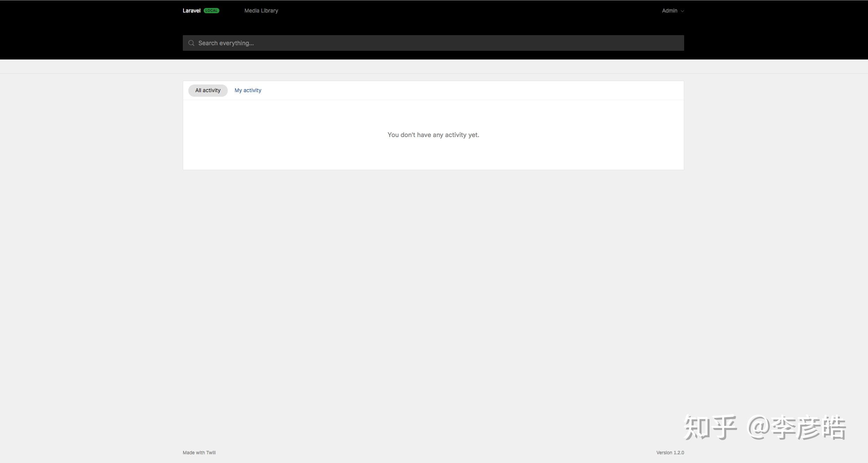Click the Zhihu watermark at bottom right
Screen dimensions: 868x463
click(764, 427)
